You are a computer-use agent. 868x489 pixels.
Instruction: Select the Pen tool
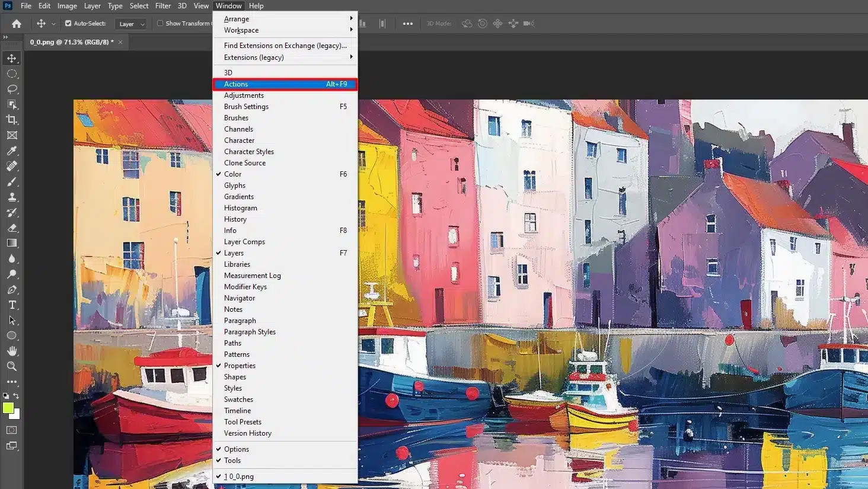pos(12,289)
